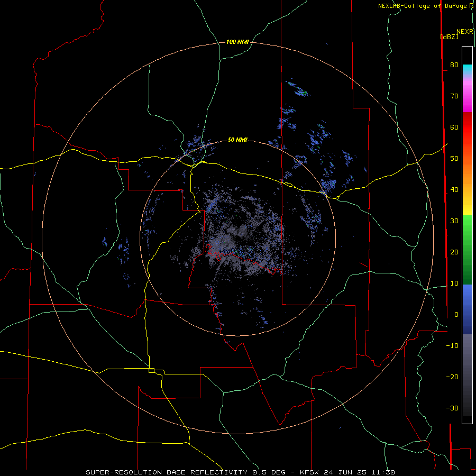Click the green segment of reflectivity color bar

[x=467, y=250]
